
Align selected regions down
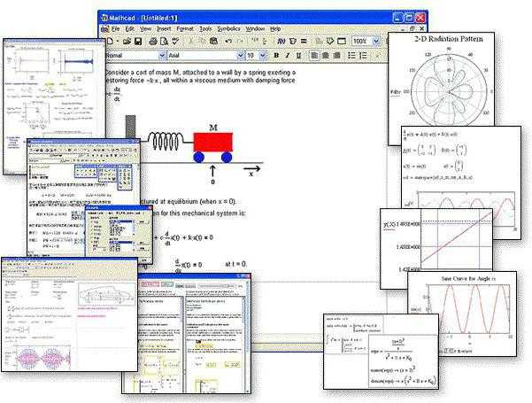coord(265,41)
